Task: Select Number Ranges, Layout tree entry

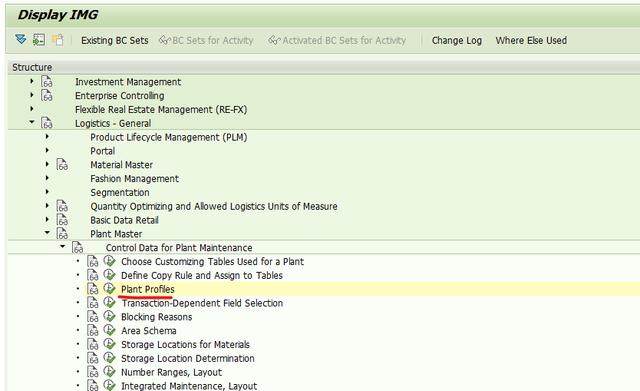Action: 171,372
